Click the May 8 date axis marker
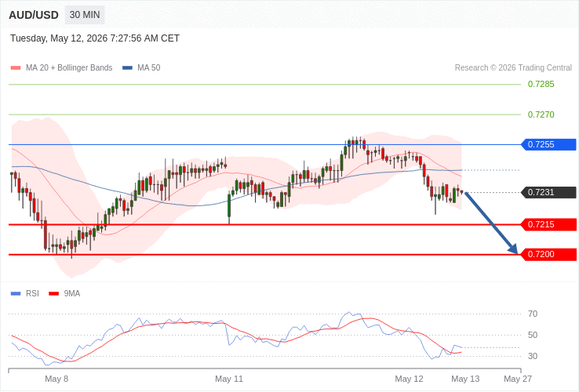This screenshot has height=392, width=579. (x=56, y=379)
